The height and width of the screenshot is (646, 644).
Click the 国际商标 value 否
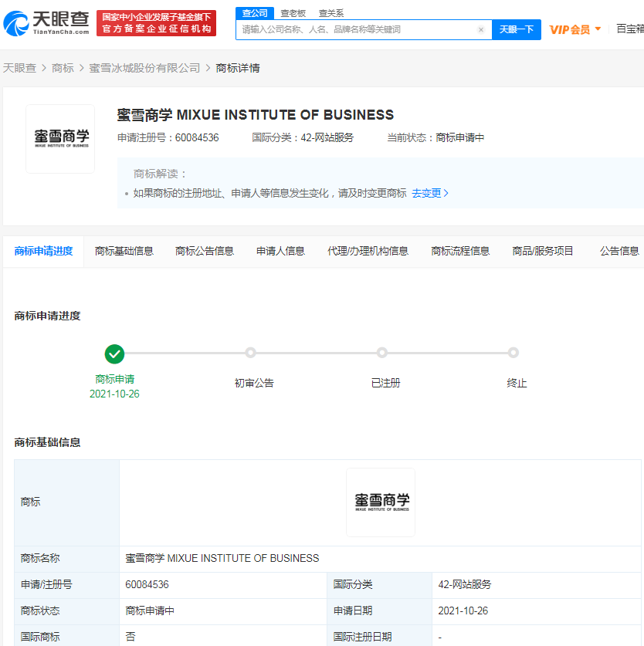click(130, 637)
